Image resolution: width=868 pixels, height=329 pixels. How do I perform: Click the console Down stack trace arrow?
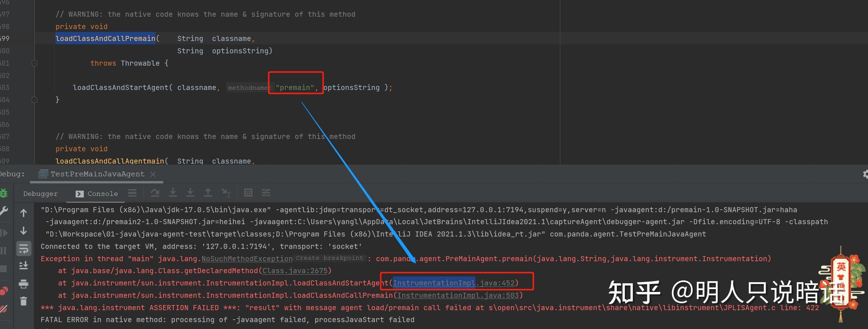click(x=24, y=231)
